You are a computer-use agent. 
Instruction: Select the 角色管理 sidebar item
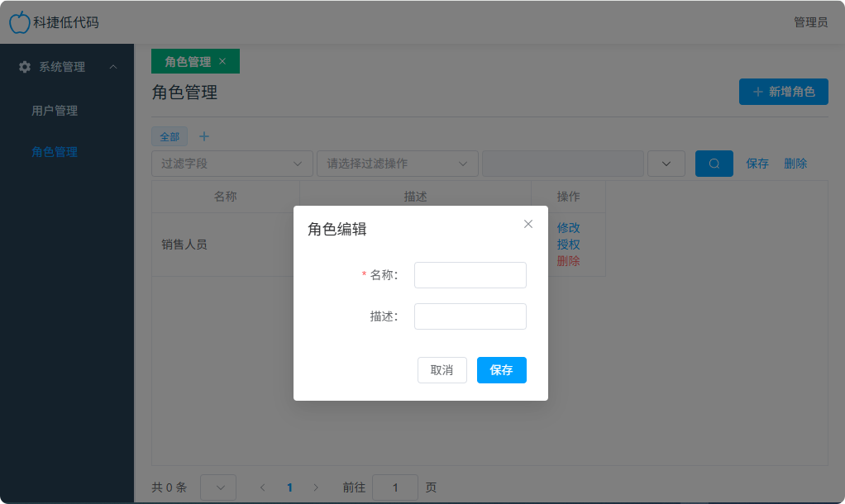point(55,152)
